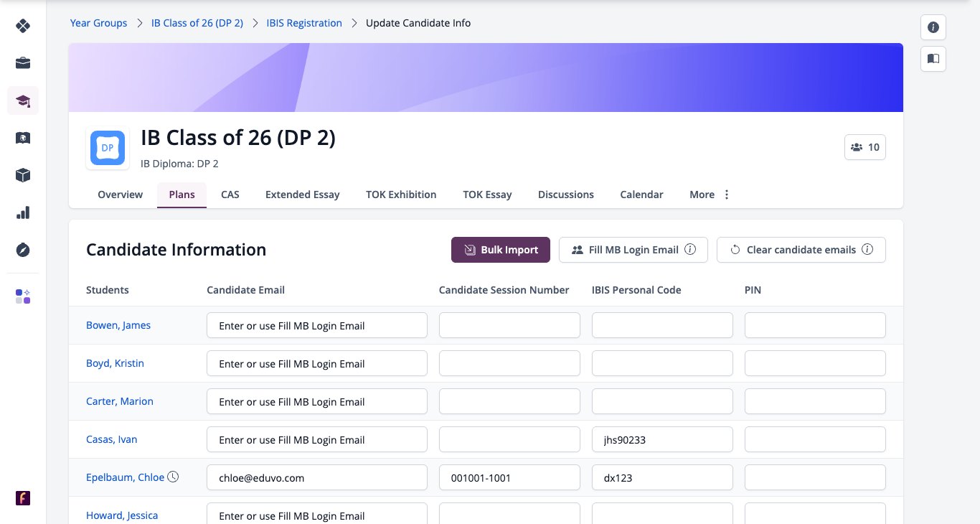Select the graduation cap sidebar icon
This screenshot has height=524, width=980.
(23, 100)
